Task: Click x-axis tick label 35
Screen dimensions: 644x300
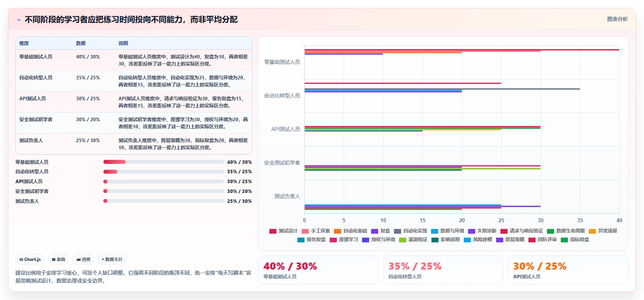Action: click(580, 220)
